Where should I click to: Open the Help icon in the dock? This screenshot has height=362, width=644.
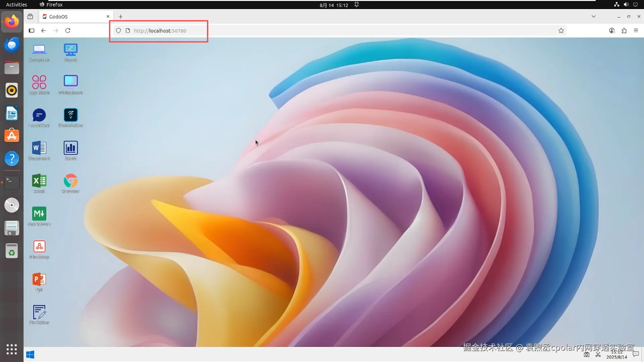click(12, 159)
